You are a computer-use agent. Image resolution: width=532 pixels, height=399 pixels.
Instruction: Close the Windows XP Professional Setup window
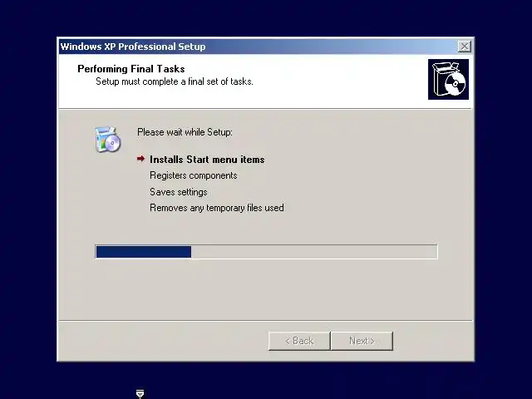tap(464, 47)
